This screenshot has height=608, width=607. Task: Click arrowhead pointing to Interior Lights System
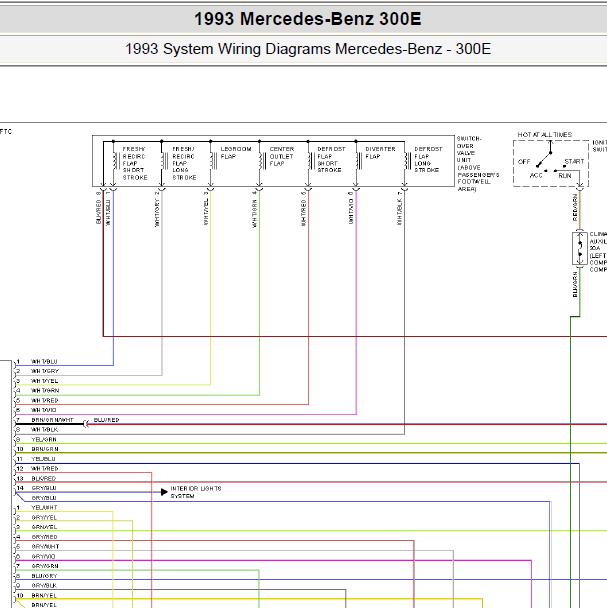tap(164, 492)
